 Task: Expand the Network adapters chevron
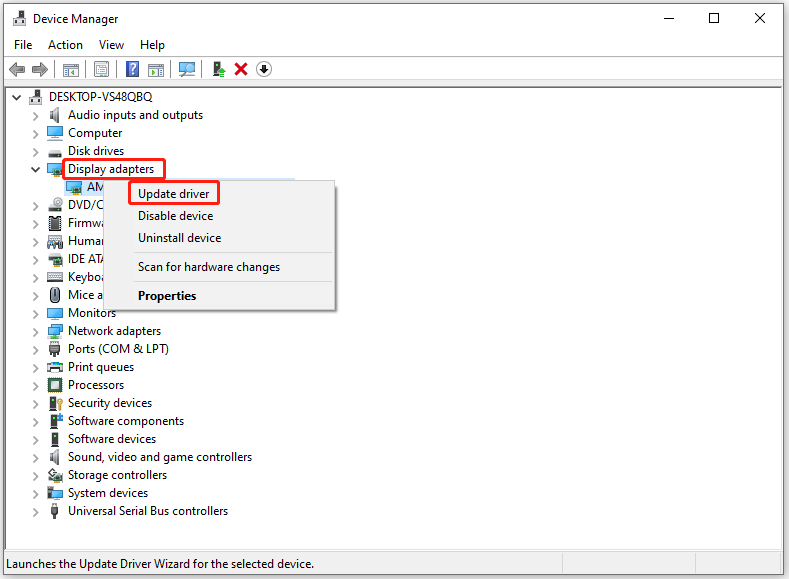[35, 332]
